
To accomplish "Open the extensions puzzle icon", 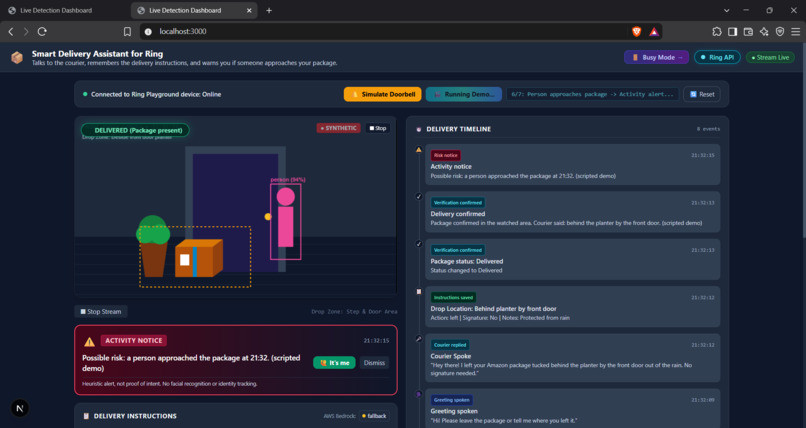I will (x=717, y=31).
